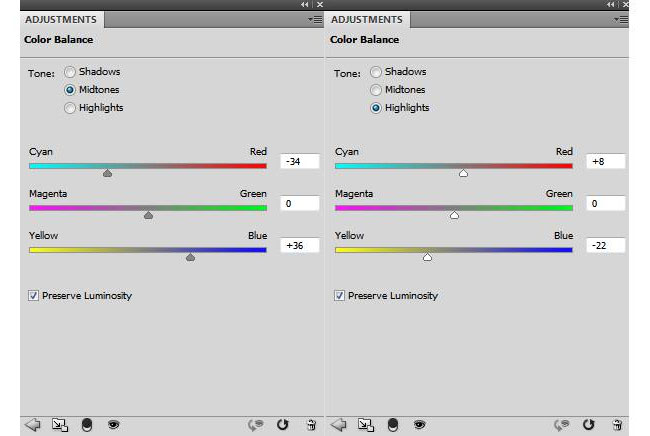View previous state icon in right panel
The image size is (650, 436).
click(x=562, y=425)
